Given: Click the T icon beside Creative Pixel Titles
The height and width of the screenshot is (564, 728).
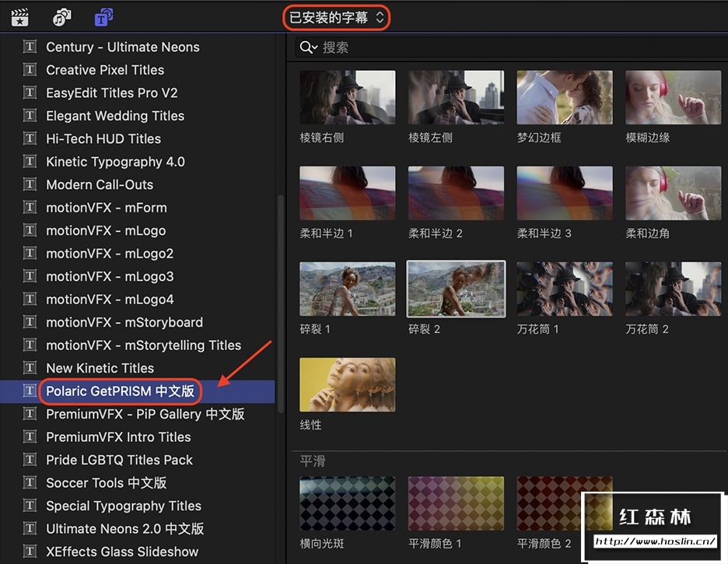Looking at the screenshot, I should [30, 70].
